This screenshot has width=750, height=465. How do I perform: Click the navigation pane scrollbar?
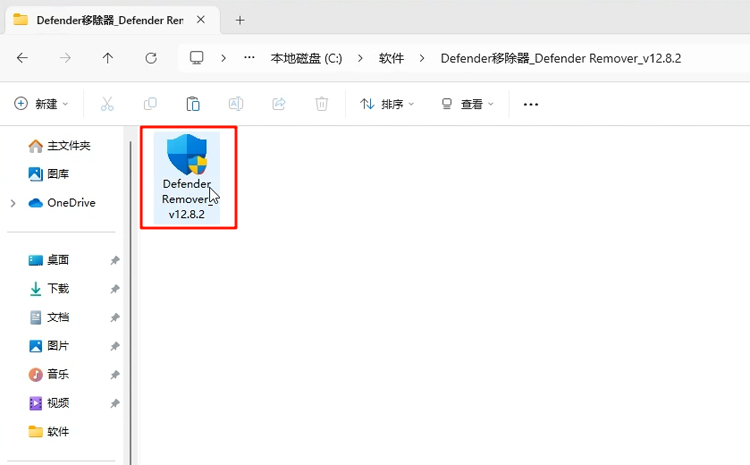point(131,301)
